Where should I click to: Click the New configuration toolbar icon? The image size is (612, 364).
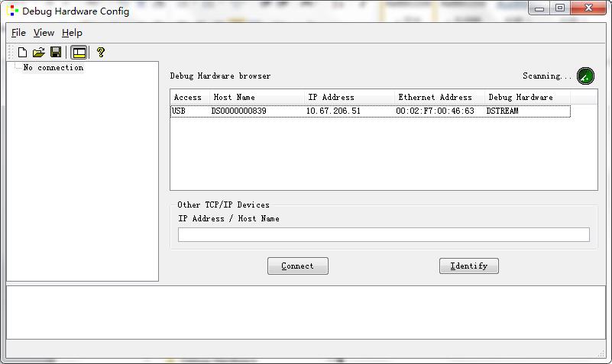(x=22, y=52)
